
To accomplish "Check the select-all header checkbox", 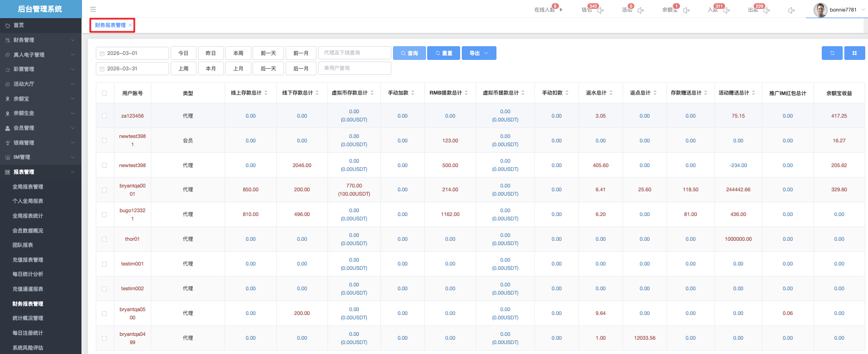I will click(104, 93).
